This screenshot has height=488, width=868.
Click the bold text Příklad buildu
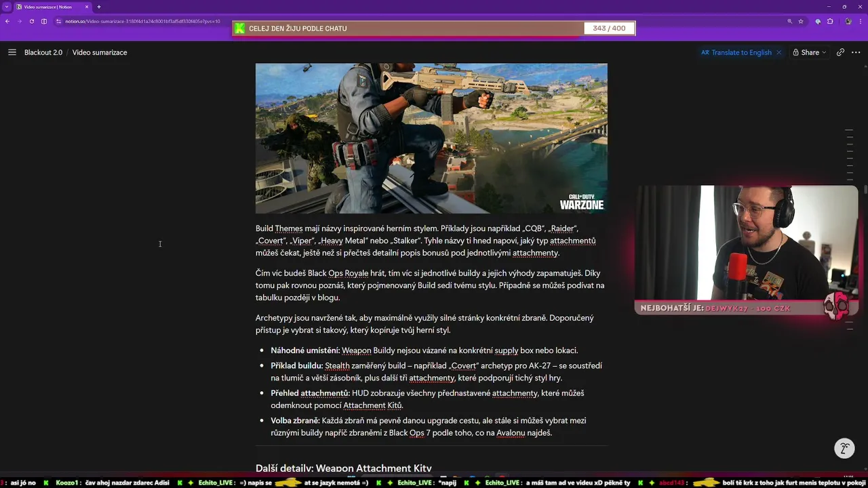point(296,365)
